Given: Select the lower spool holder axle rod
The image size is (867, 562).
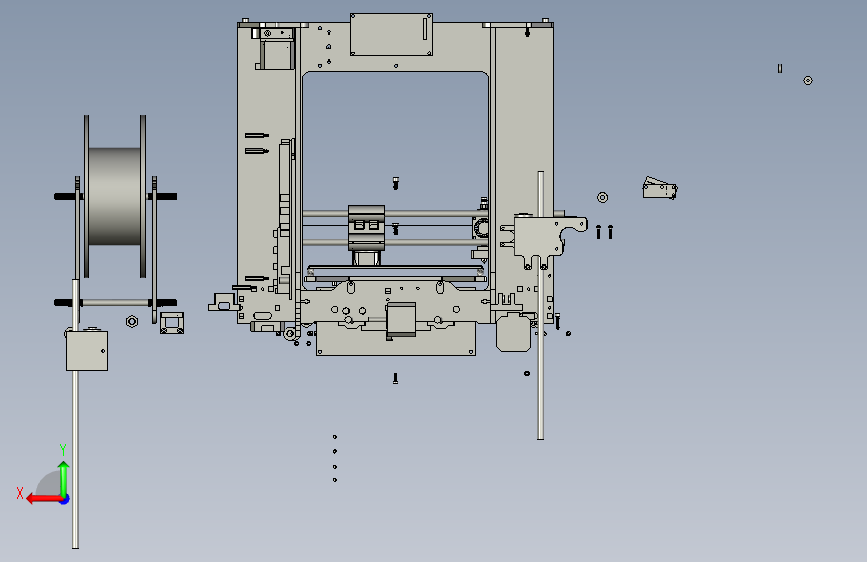Looking at the screenshot, I should (116, 303).
